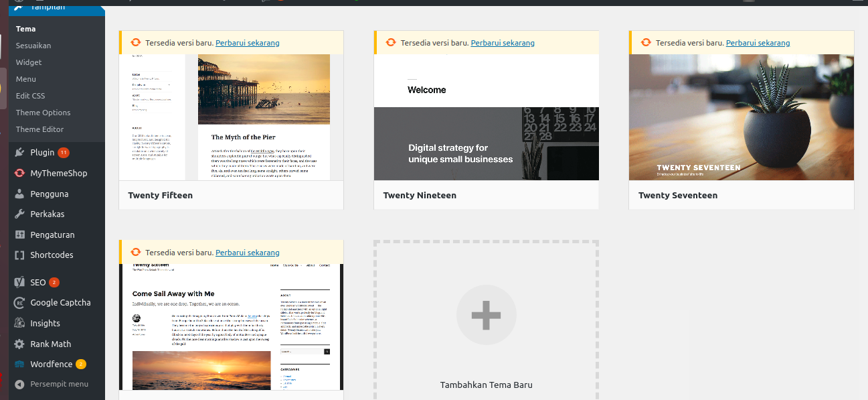This screenshot has width=868, height=400.
Task: Click update icon on Twenty Seventeen notice
Action: [646, 42]
